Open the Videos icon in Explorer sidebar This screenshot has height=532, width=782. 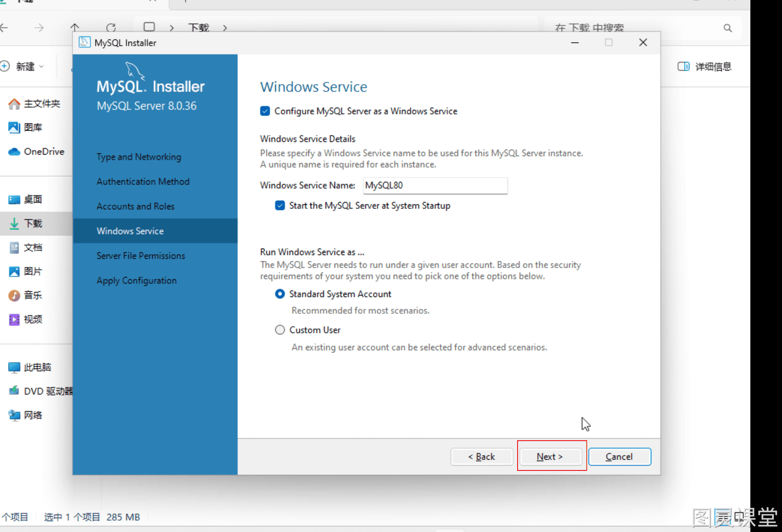coord(14,319)
